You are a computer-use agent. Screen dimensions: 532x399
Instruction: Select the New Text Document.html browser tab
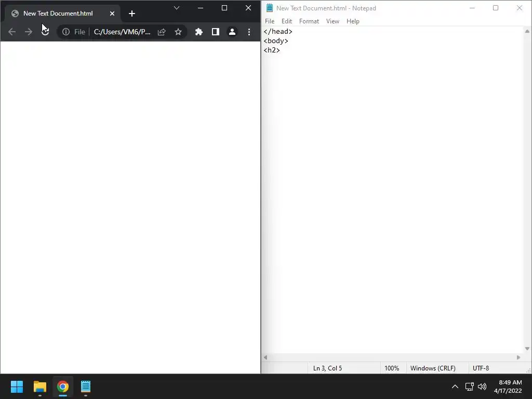point(63,14)
